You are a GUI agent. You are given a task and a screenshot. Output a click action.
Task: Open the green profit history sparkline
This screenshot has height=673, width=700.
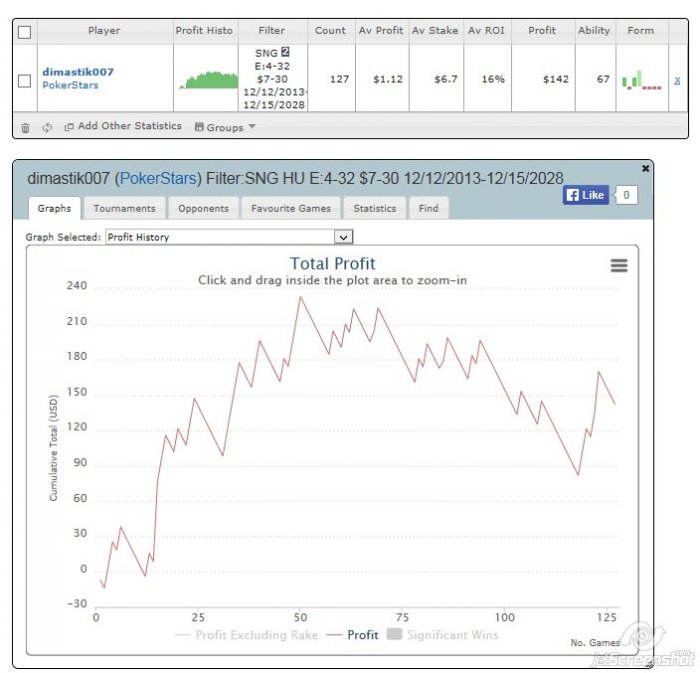(208, 80)
